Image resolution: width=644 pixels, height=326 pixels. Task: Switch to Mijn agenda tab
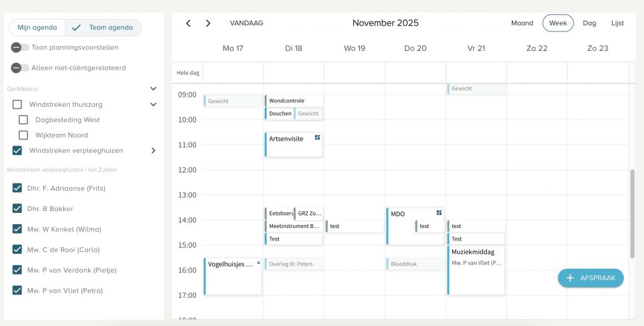point(37,28)
